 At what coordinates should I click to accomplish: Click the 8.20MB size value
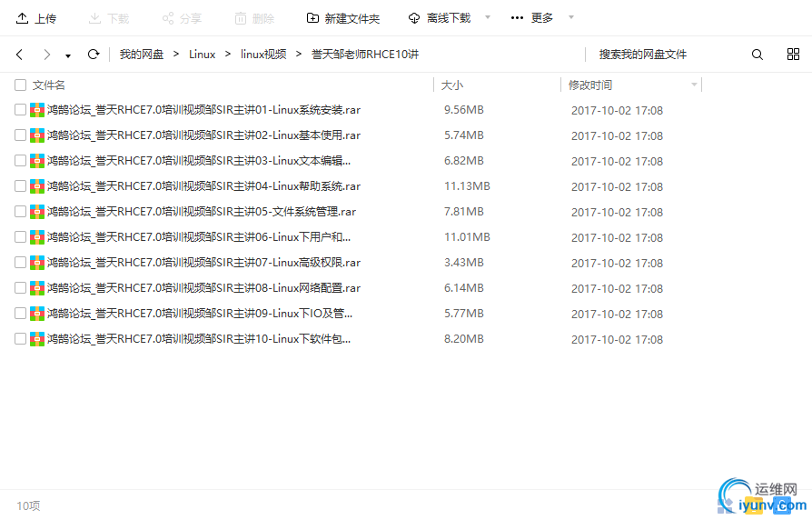pos(463,338)
